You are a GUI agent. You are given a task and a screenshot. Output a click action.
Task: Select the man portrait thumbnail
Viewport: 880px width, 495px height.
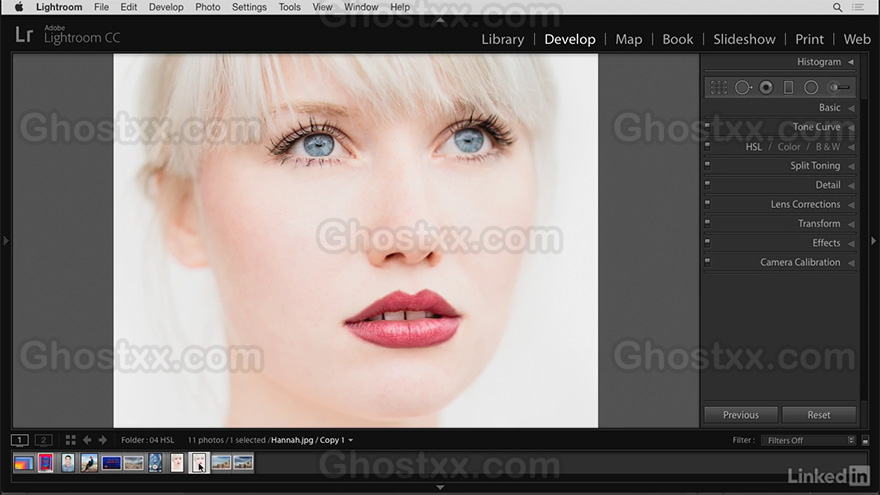point(68,463)
